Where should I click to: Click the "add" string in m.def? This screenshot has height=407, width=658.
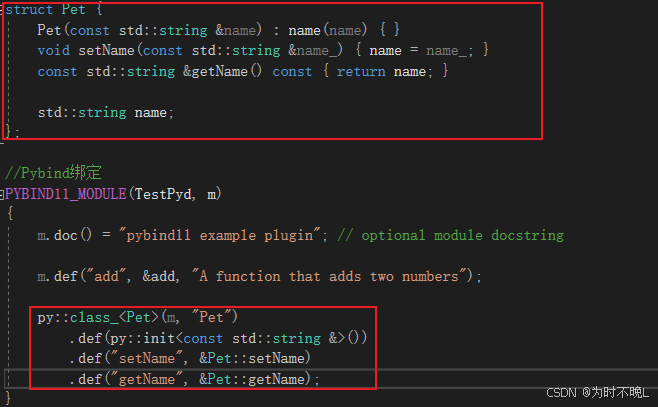[107, 276]
